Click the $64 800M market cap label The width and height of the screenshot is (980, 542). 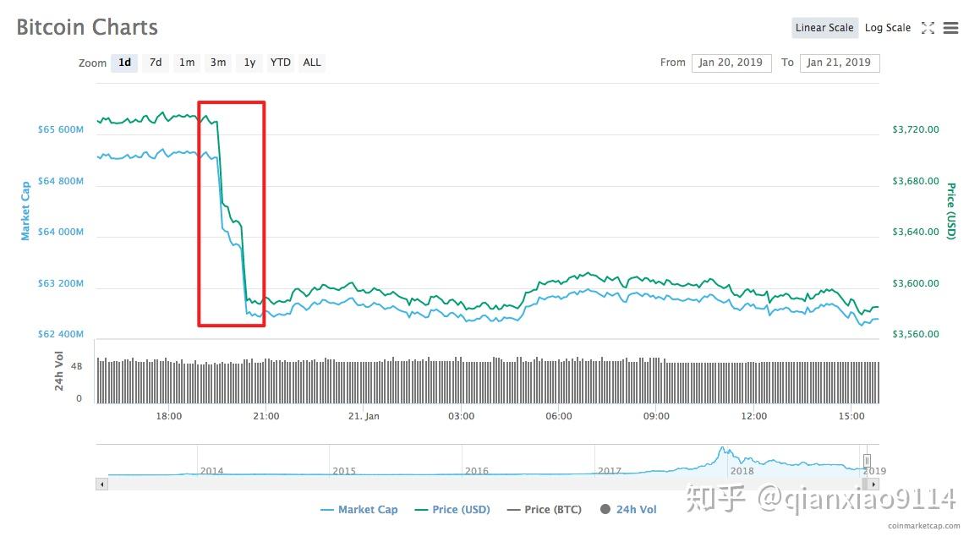[61, 181]
